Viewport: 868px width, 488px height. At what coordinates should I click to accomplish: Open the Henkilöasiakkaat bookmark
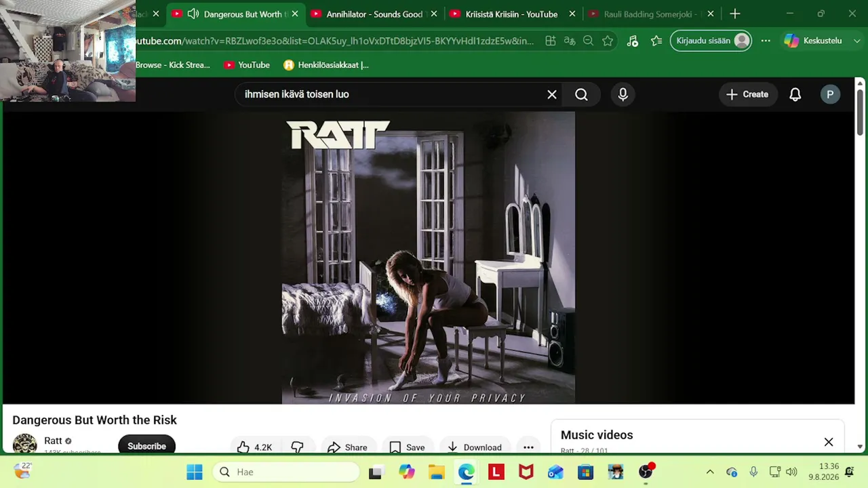(x=326, y=65)
